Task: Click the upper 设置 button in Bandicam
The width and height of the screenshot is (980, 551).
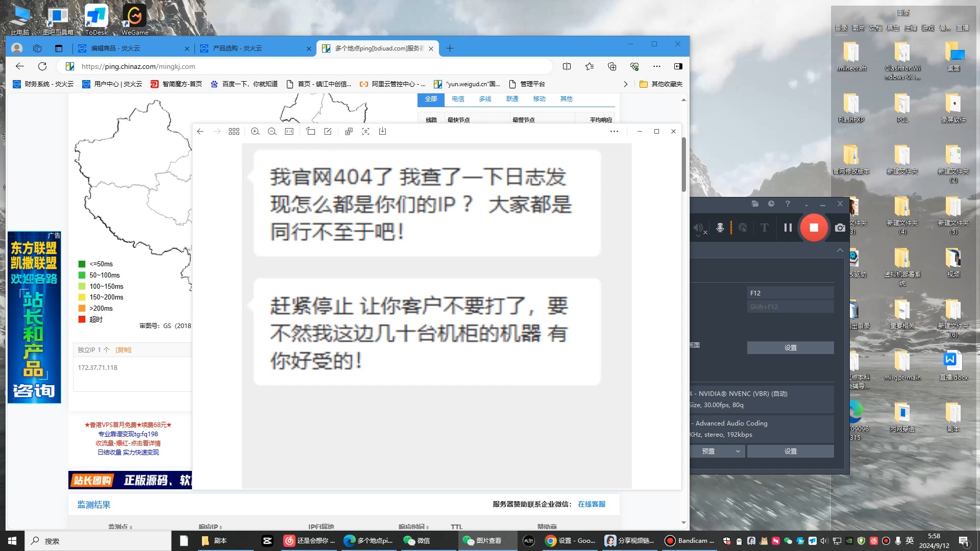Action: tap(790, 347)
